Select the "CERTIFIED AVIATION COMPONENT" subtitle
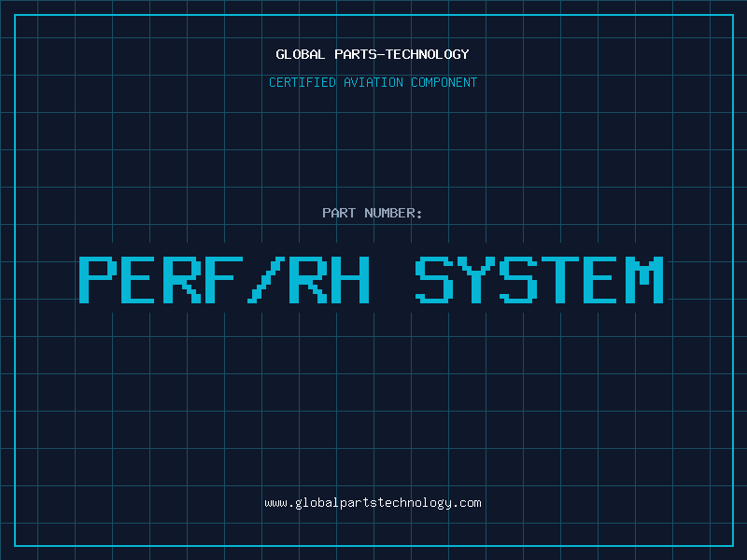Viewport: 747px width, 560px height. tap(373, 83)
